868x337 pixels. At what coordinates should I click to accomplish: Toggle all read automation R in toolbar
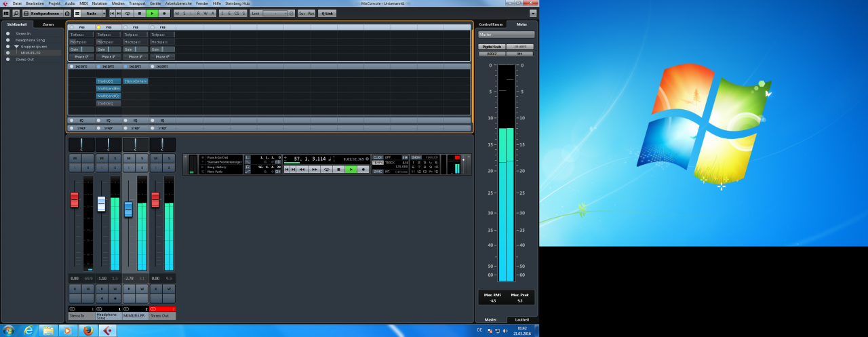point(198,13)
